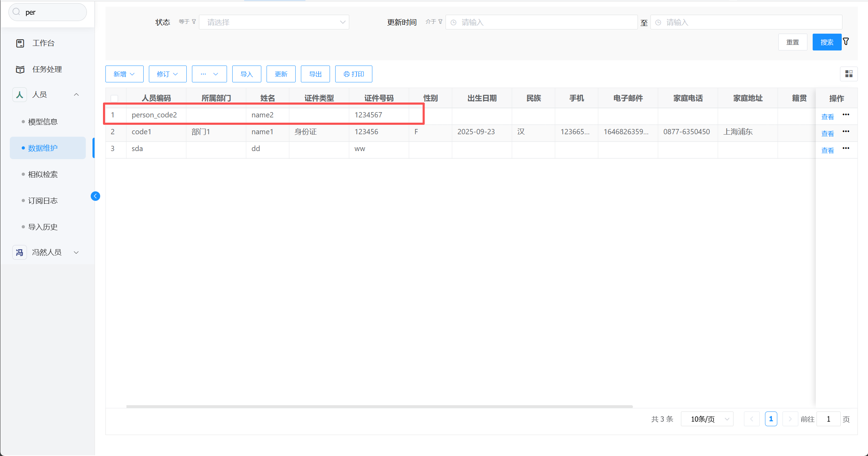Screen dimensions: 868x456
Task: Select the 模型信息 menu item
Action: (x=43, y=122)
